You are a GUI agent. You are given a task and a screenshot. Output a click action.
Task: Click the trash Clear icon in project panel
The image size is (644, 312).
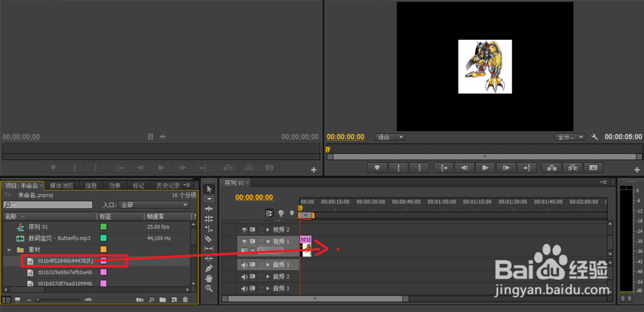185,300
